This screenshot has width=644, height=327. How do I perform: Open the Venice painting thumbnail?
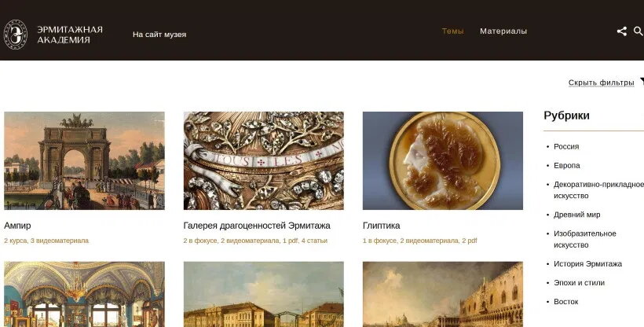[x=443, y=295]
